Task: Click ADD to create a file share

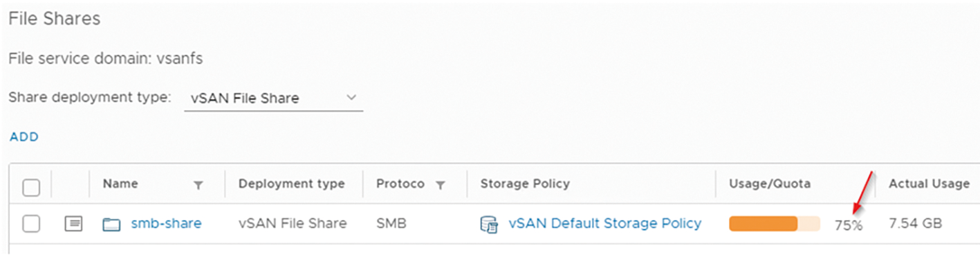Action: coord(24,137)
